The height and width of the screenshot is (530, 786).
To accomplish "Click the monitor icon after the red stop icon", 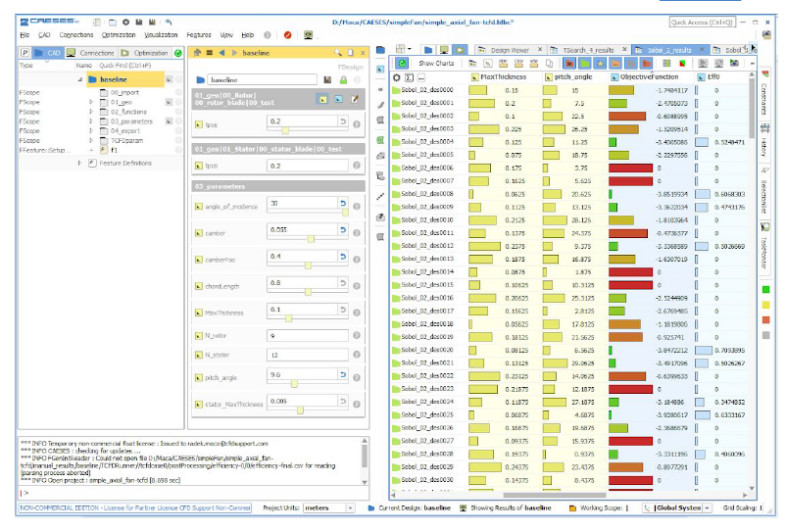I will pos(308,35).
